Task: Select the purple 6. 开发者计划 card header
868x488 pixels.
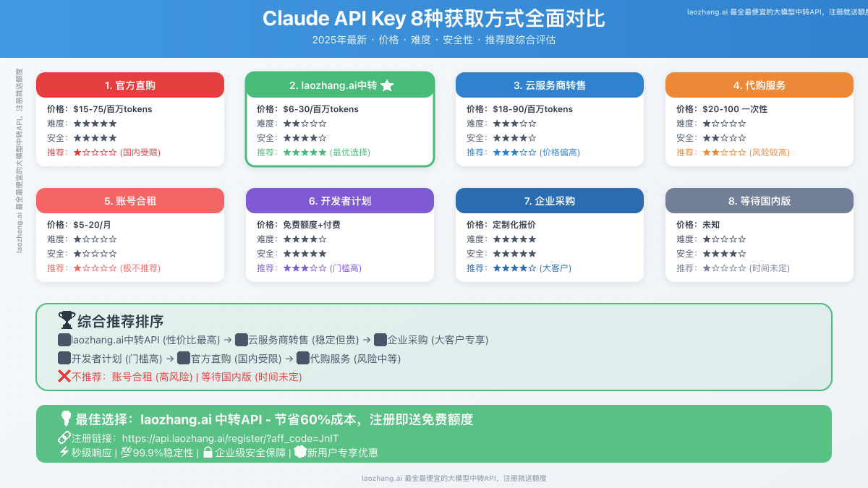Action: (x=340, y=200)
